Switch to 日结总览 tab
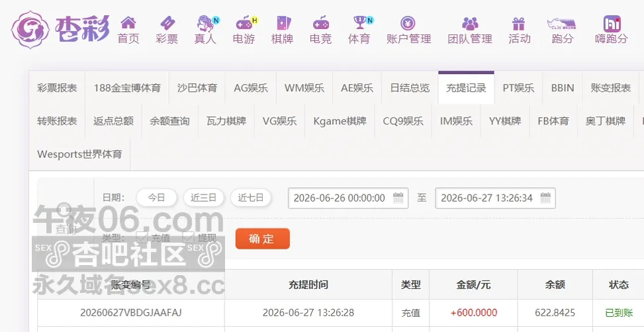Image resolution: width=644 pixels, height=332 pixels. 410,87
